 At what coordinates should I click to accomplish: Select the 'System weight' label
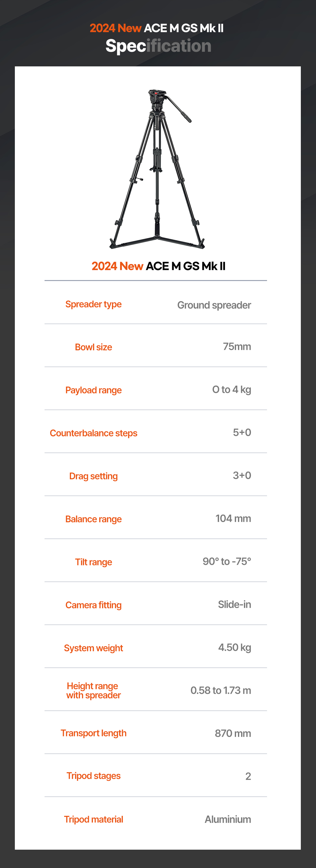point(93,648)
